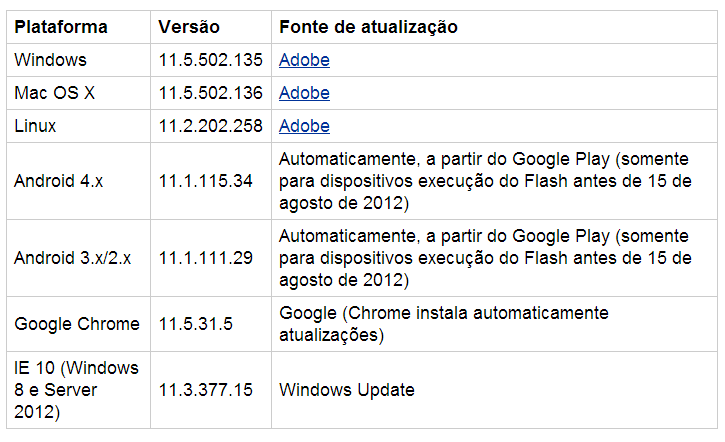Click the Versão column header
The width and height of the screenshot is (725, 442).
pos(189,27)
